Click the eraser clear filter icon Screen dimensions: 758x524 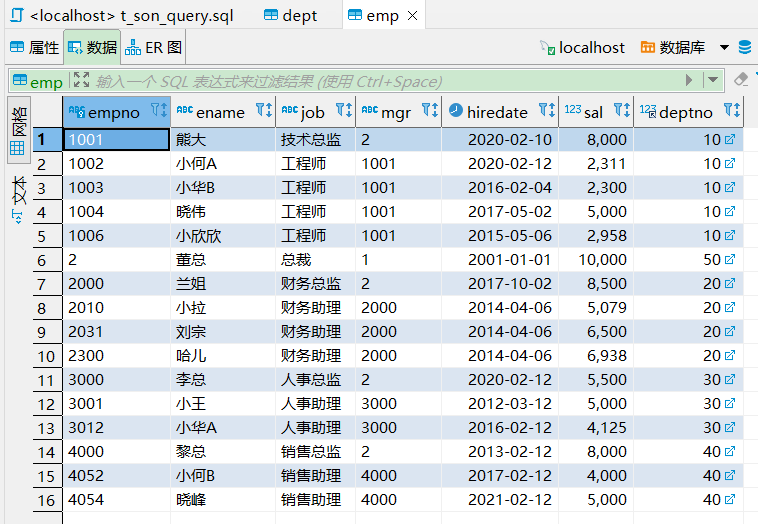[x=740, y=79]
